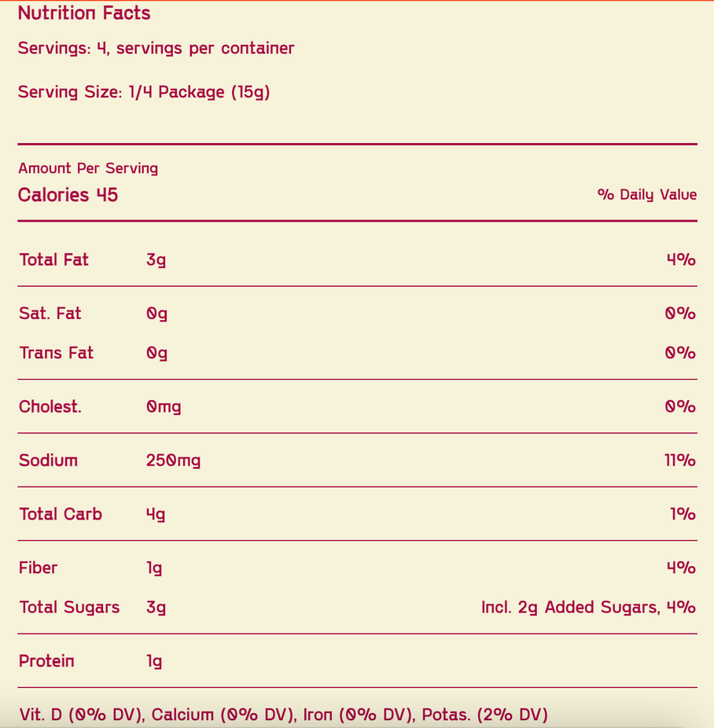Image resolution: width=714 pixels, height=728 pixels.
Task: Click the Cholest. row label
Action: [x=50, y=406]
